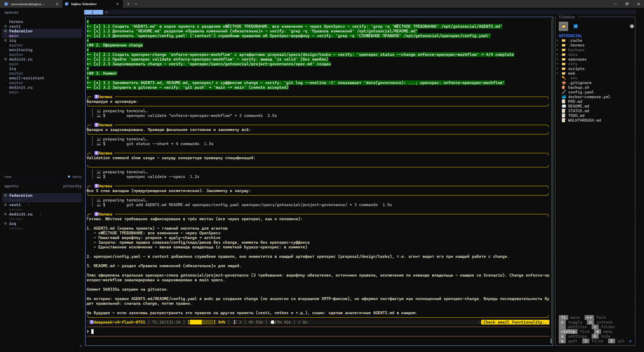Click the .gitignore file icon

tap(563, 83)
